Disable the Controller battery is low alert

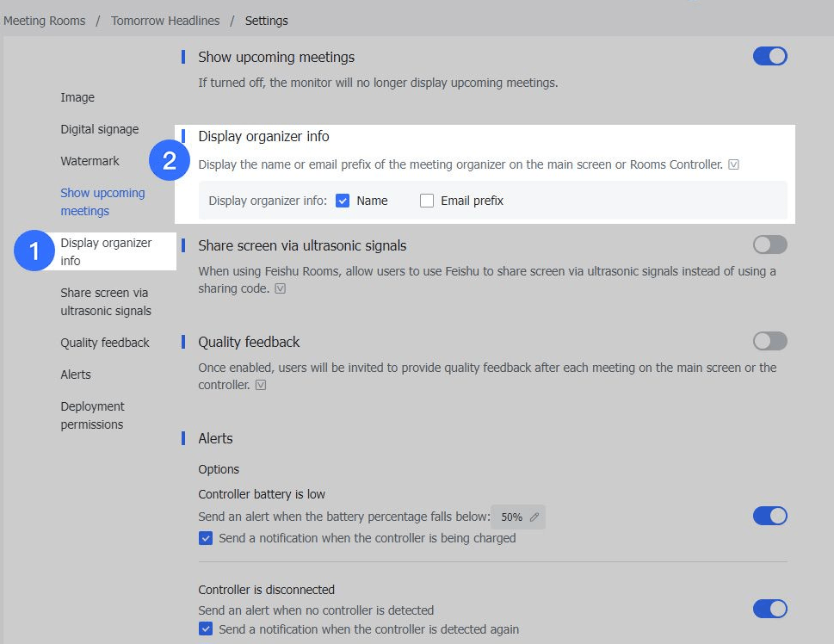pos(769,516)
